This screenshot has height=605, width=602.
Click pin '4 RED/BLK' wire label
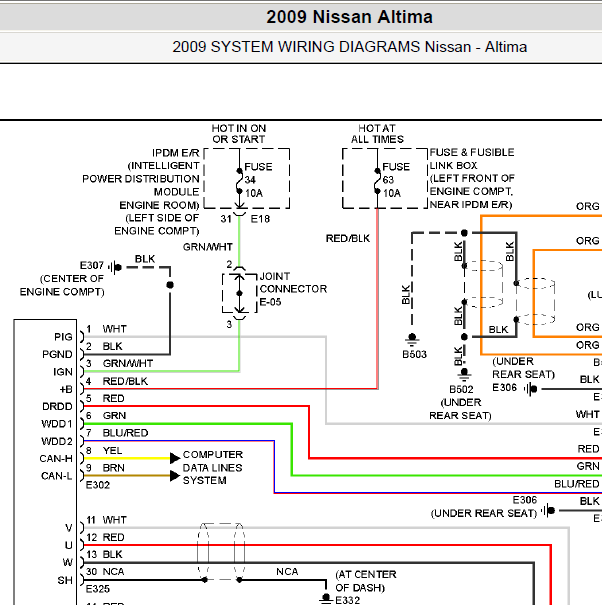pos(117,381)
